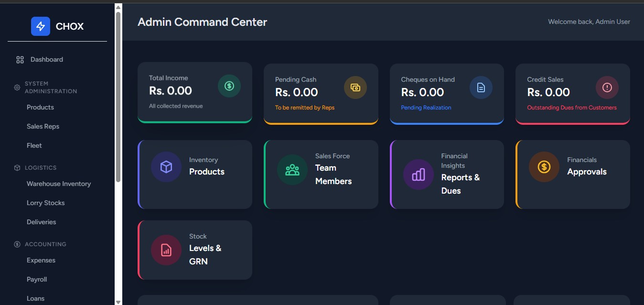This screenshot has height=305, width=644.
Task: Select the Pending Cash money icon
Action: pos(355,87)
